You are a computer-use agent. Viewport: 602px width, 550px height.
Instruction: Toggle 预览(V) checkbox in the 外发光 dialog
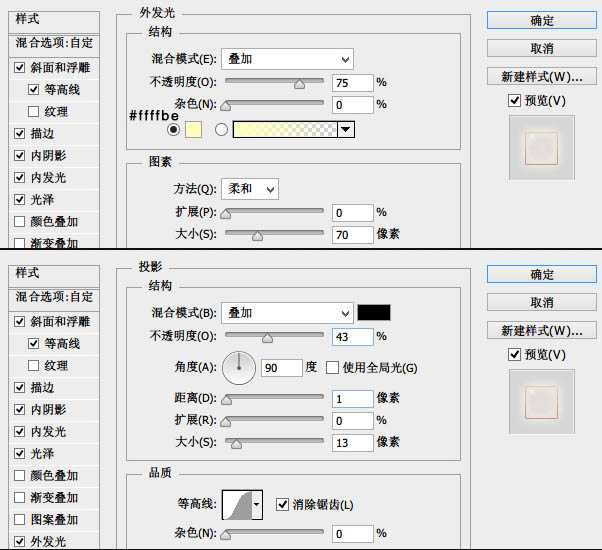click(x=514, y=101)
